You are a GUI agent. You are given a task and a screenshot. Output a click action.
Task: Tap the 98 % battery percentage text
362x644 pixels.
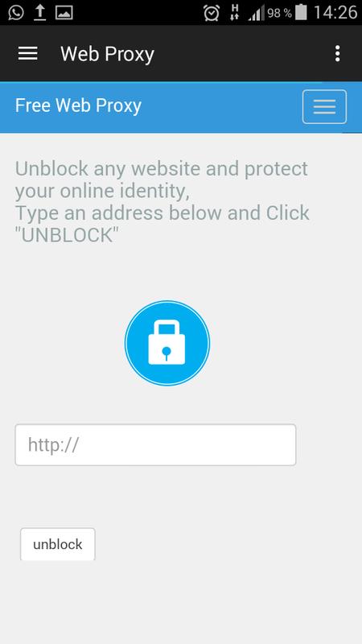click(x=279, y=13)
